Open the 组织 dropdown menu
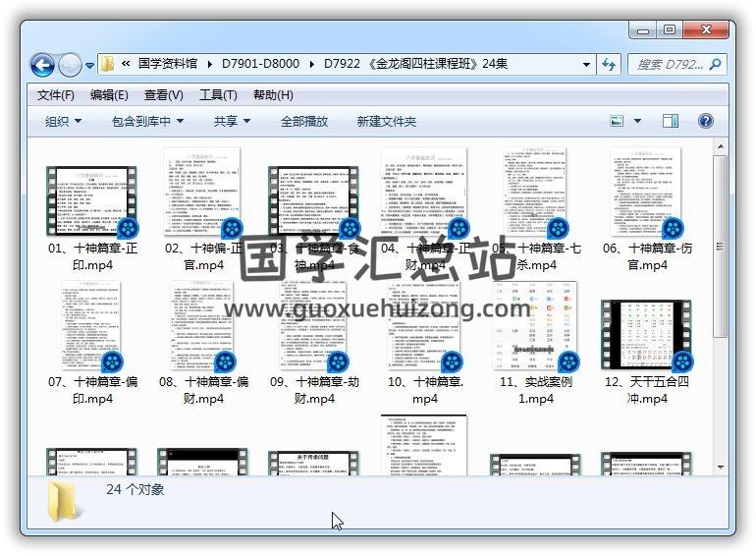The image size is (756, 556). click(63, 122)
